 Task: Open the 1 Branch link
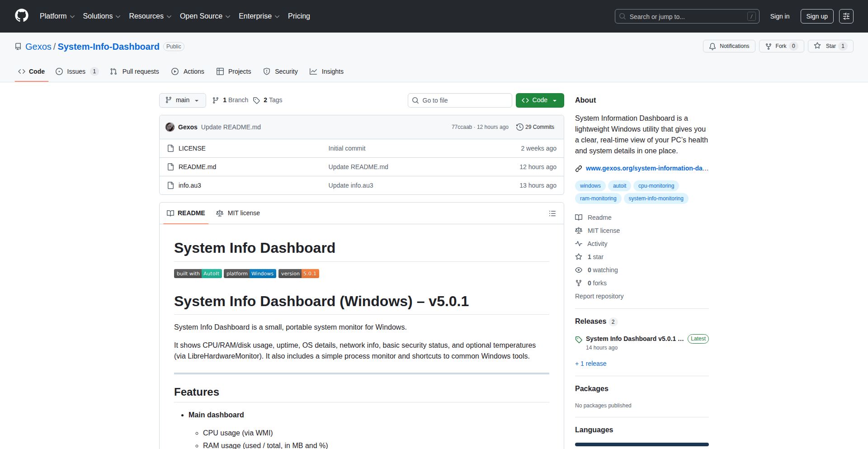point(231,100)
